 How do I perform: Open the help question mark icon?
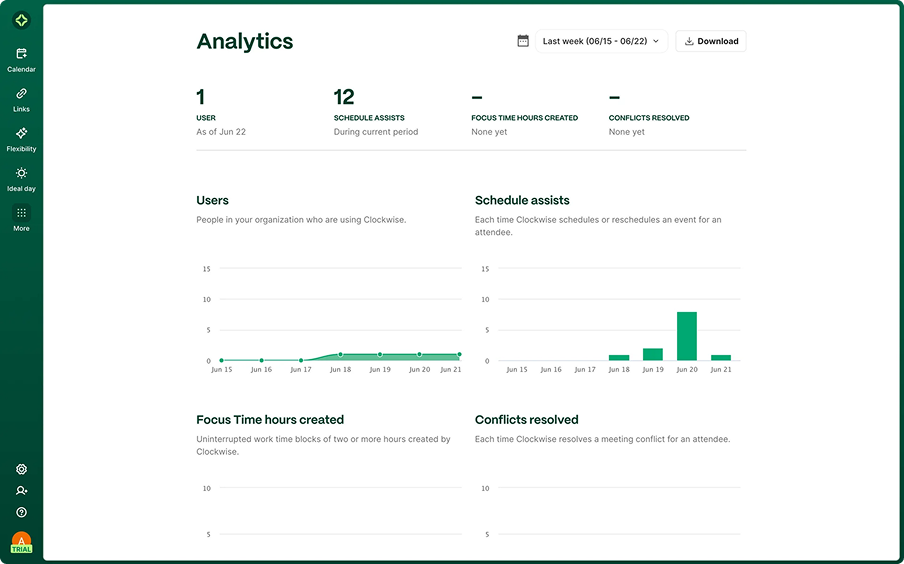[x=21, y=512]
